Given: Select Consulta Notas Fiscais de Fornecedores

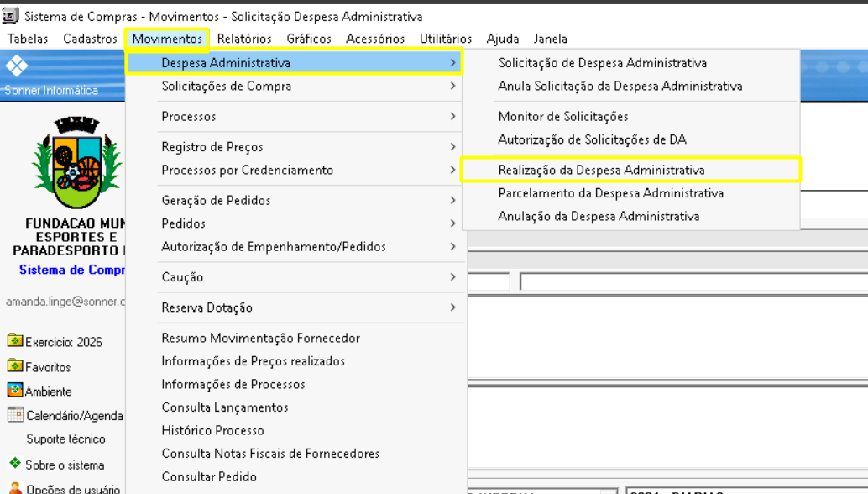Looking at the screenshot, I should pyautogui.click(x=270, y=454).
